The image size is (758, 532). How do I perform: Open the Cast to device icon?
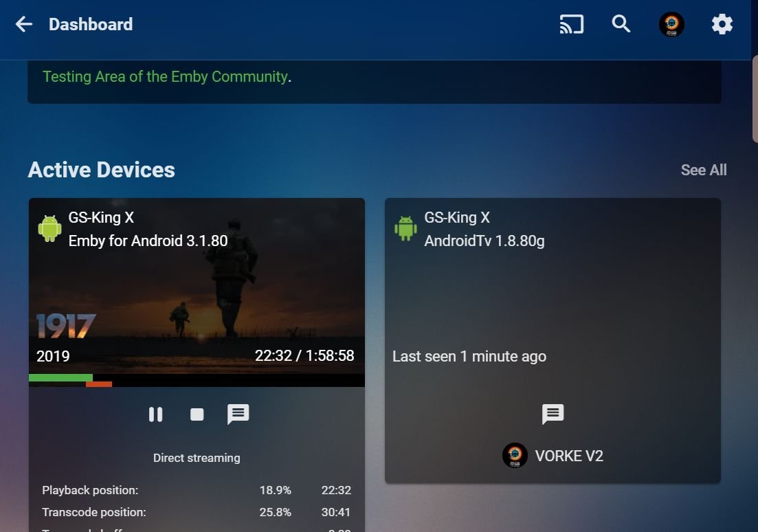pyautogui.click(x=571, y=24)
